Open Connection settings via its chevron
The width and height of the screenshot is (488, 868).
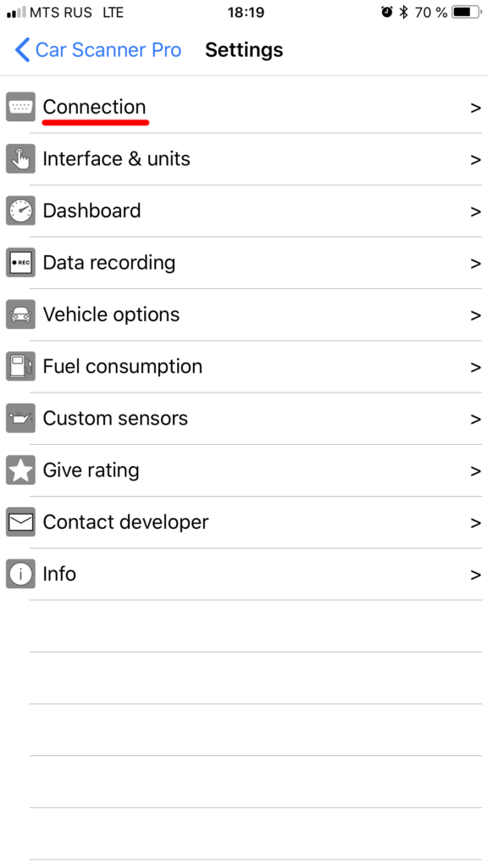pos(475,107)
